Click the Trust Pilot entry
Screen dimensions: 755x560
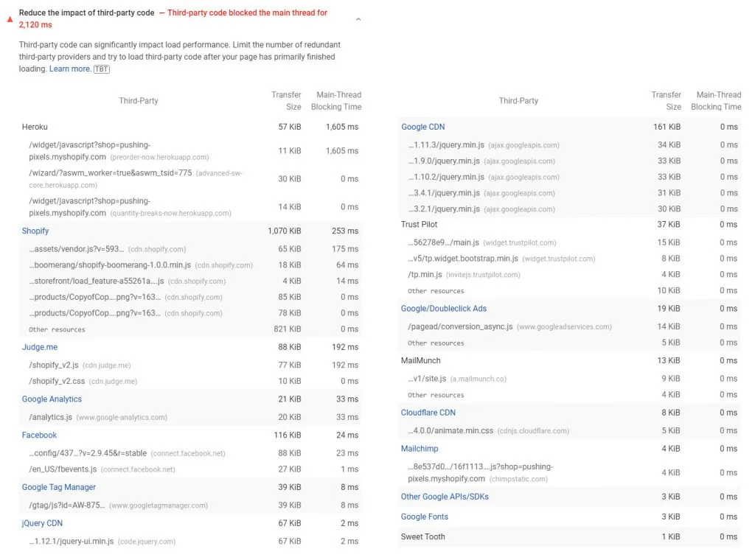pos(420,224)
